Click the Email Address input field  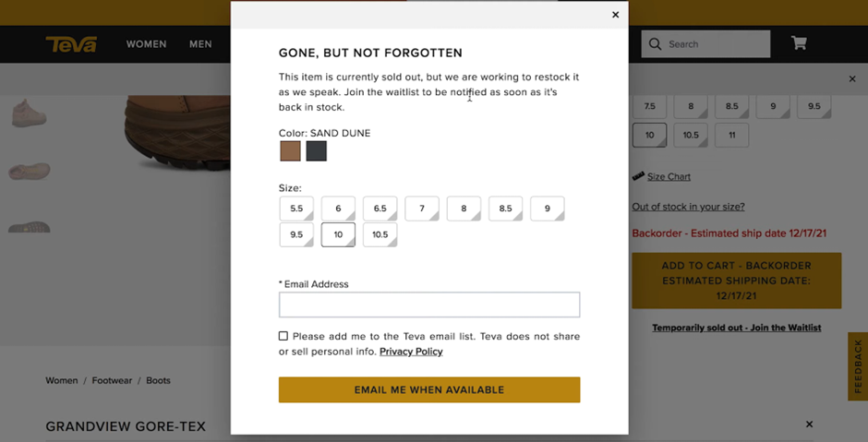click(x=429, y=305)
